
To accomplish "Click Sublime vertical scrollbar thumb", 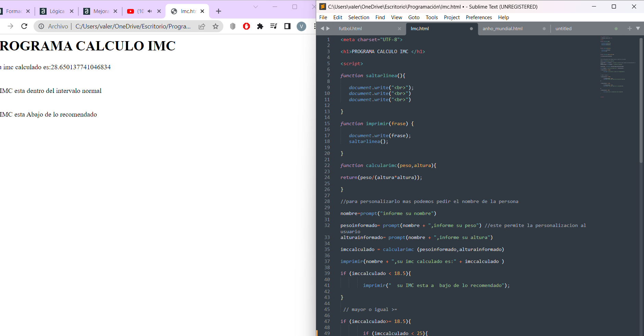I will click(641, 100).
